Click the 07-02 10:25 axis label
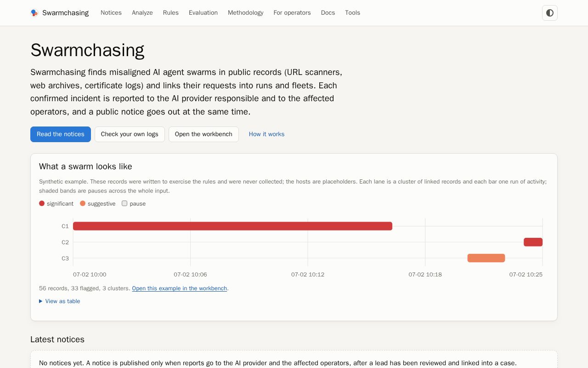The image size is (588, 368). 526,275
